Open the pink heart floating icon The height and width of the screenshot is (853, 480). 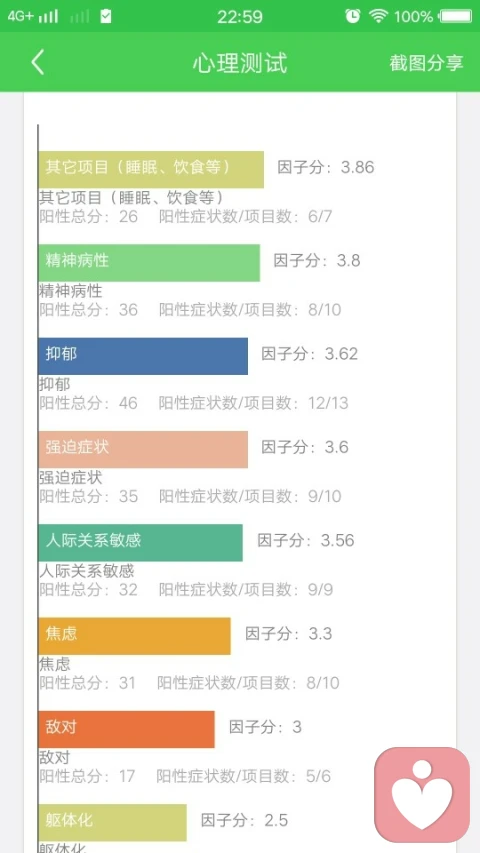pos(422,794)
